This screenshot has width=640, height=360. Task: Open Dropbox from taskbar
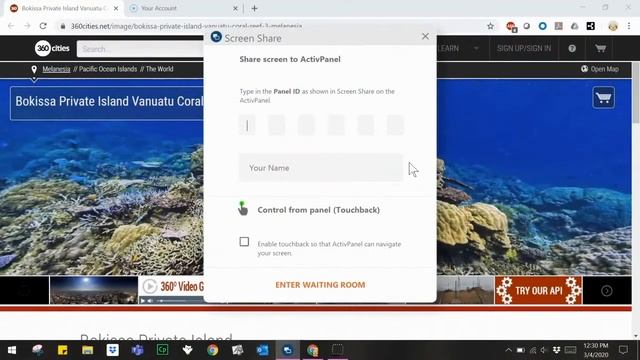point(113,350)
